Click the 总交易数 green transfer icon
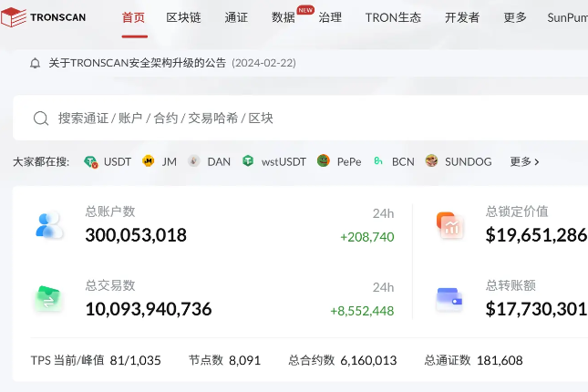The height and width of the screenshot is (392, 588). point(48,299)
